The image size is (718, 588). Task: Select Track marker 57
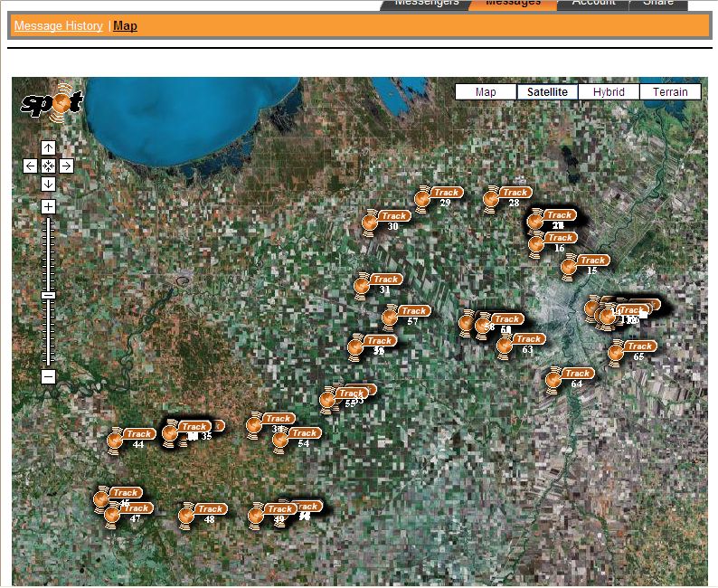(x=406, y=317)
